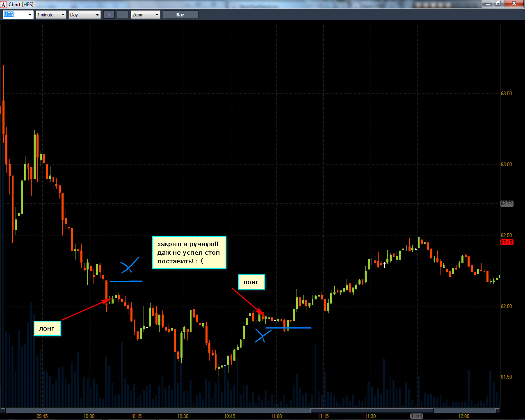
Task: Click the 63.00 price axis label
Action: click(506, 164)
